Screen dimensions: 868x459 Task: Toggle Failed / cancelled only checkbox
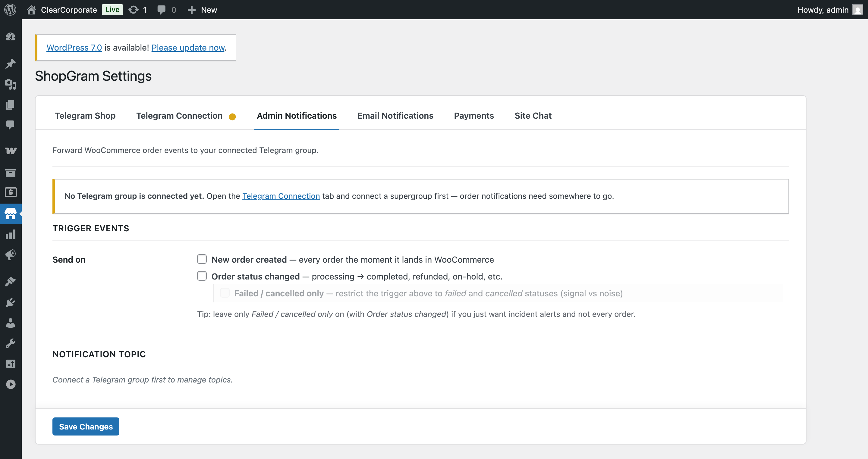pyautogui.click(x=225, y=293)
